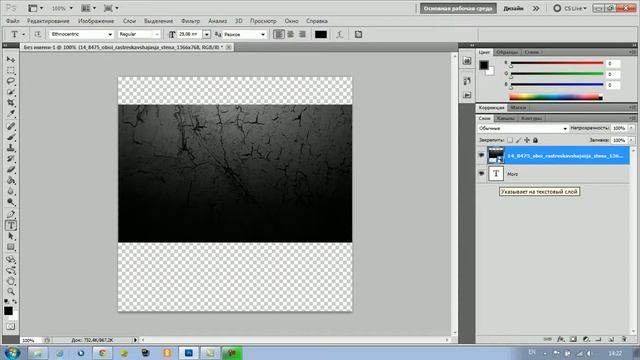Viewport: 640px width, 360px height.
Task: Open the Изображение menu
Action: 96,21
